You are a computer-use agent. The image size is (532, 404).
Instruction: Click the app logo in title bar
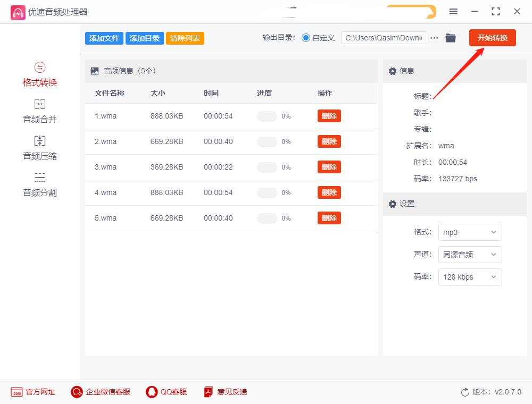(18, 11)
